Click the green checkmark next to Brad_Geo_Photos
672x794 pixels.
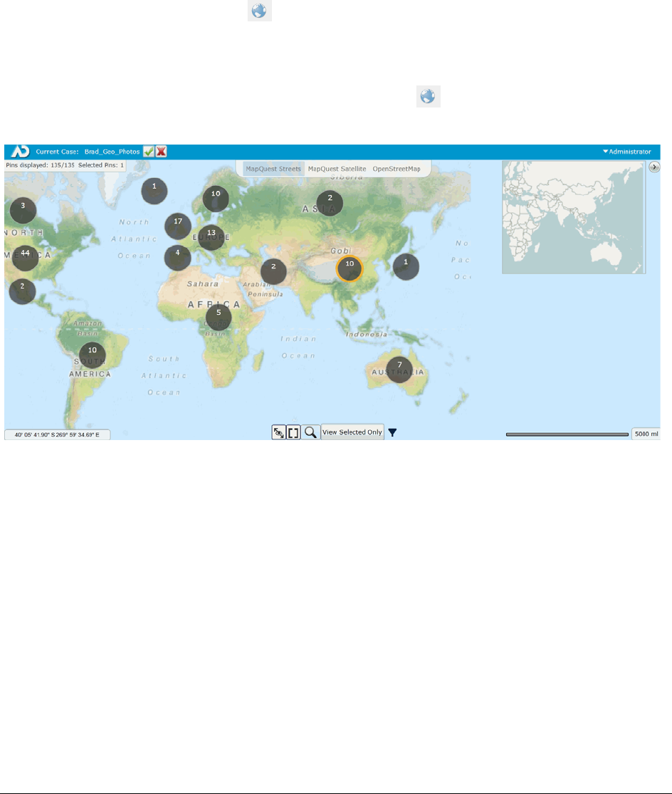click(148, 152)
